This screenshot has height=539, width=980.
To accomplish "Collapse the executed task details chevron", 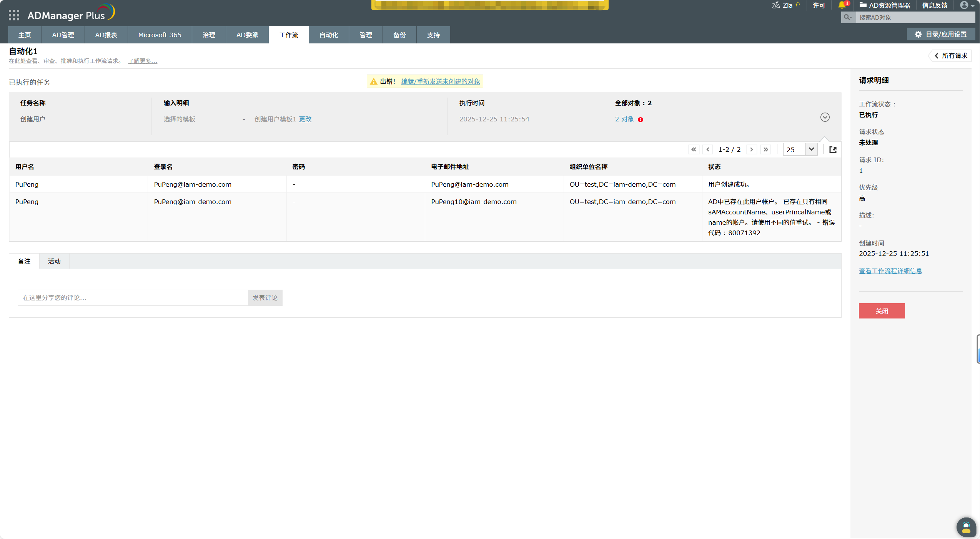I will coord(825,117).
